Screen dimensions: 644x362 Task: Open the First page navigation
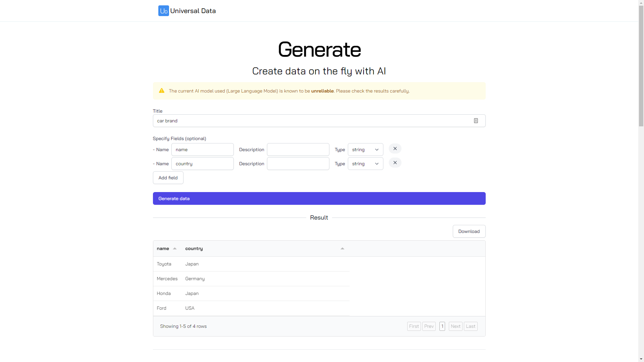click(414, 326)
